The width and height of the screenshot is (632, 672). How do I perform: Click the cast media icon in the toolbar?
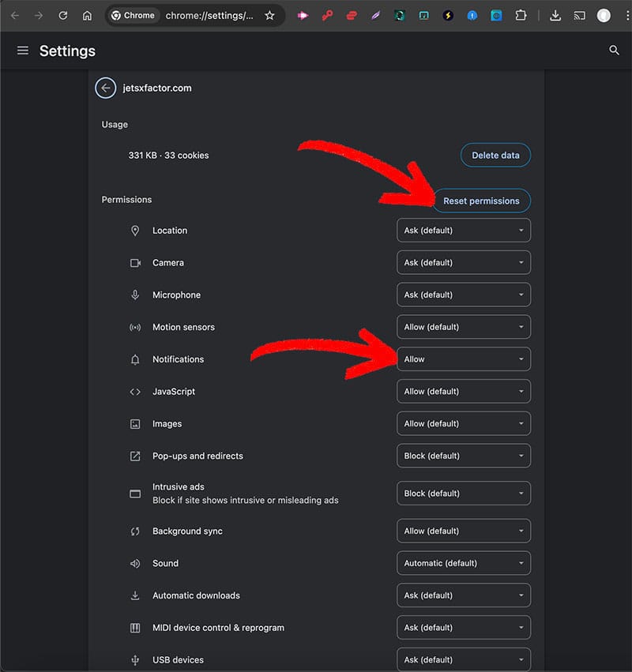coord(579,15)
